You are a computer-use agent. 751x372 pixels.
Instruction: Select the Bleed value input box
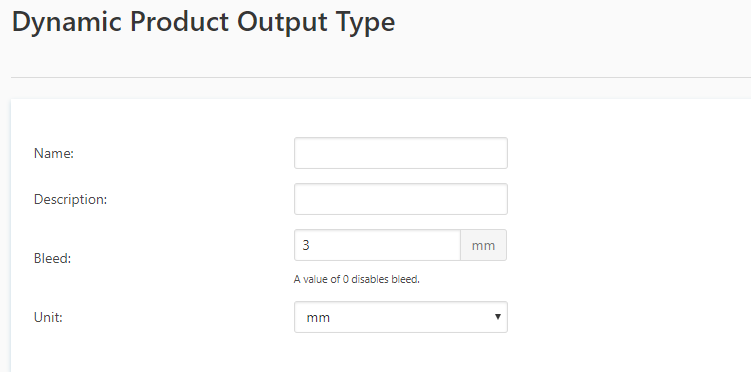377,245
